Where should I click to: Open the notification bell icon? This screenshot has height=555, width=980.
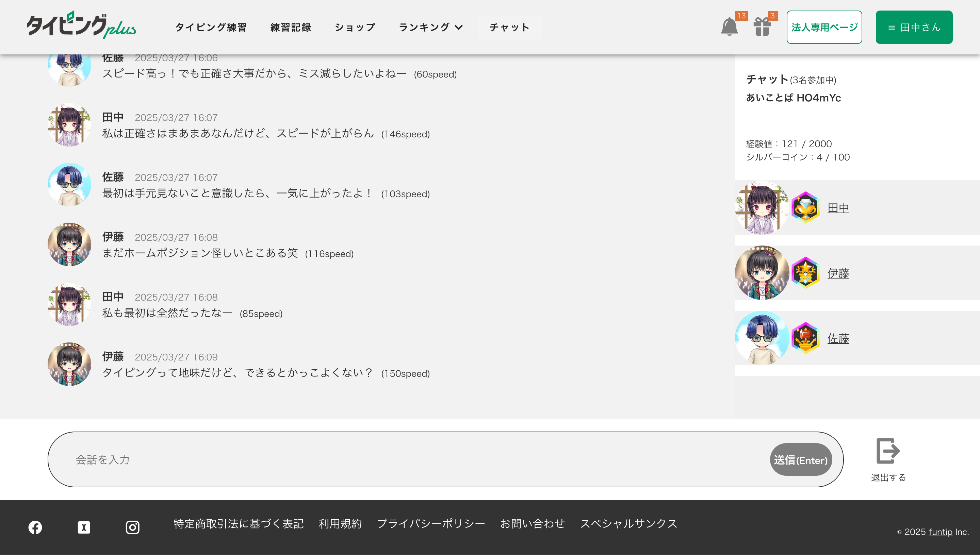coord(729,27)
